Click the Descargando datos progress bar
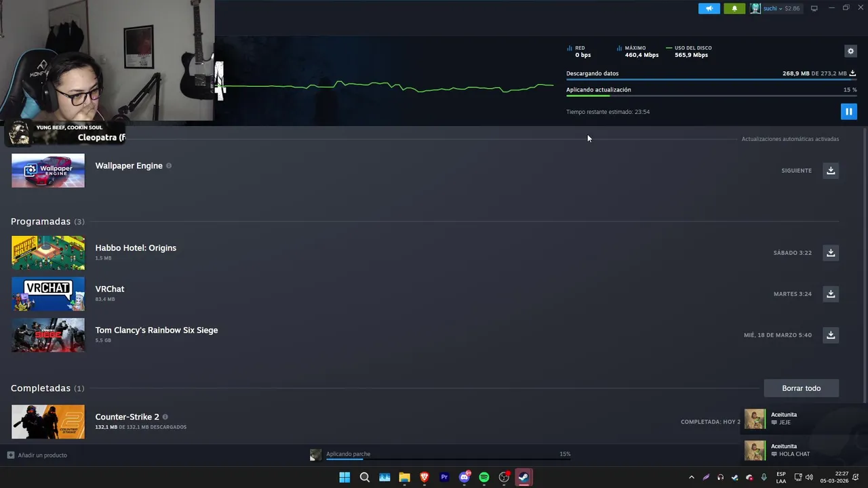This screenshot has height=488, width=868. tap(711, 79)
